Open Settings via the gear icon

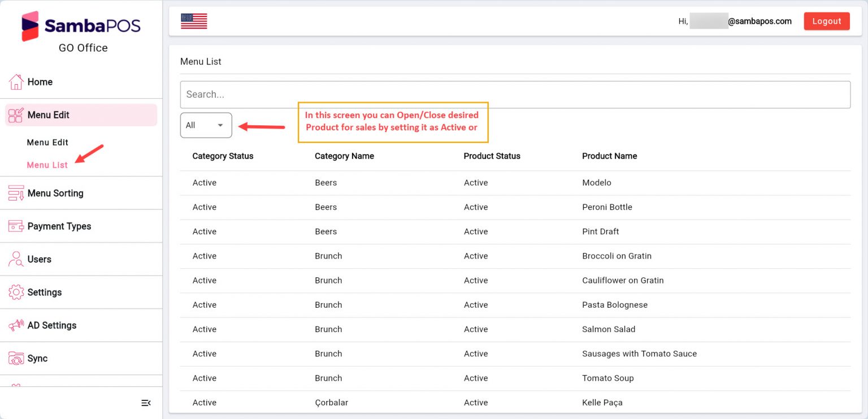coord(16,292)
